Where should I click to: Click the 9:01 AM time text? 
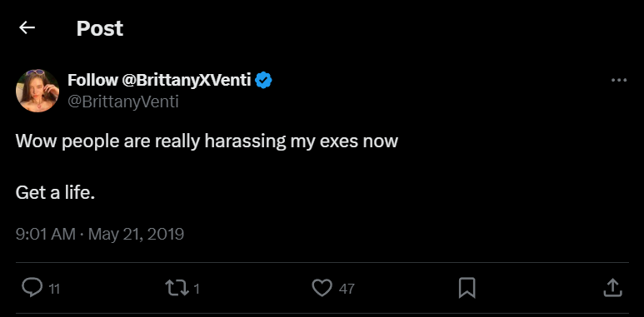46,234
